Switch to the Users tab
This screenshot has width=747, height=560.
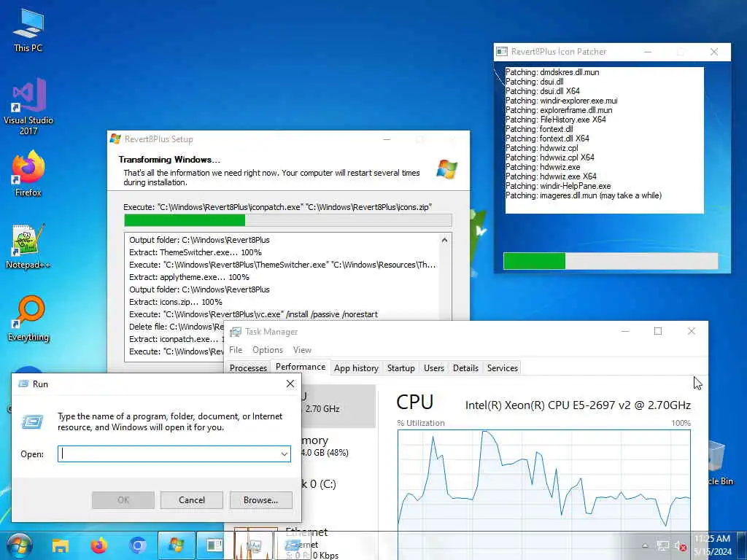[x=434, y=368]
